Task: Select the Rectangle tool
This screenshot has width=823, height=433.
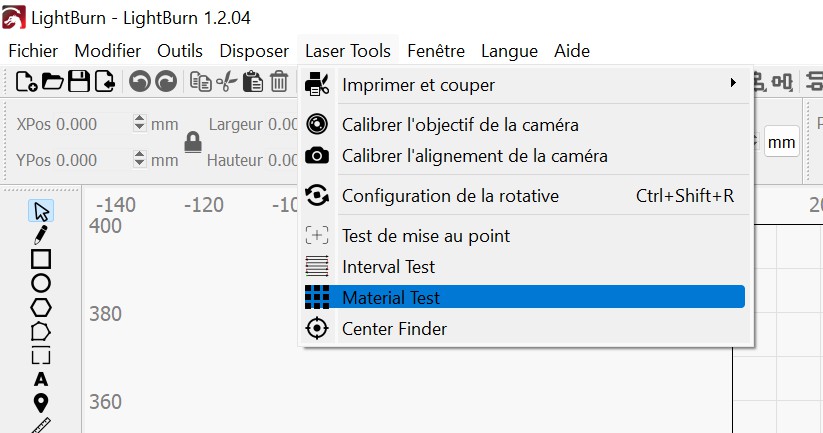Action: (41, 259)
